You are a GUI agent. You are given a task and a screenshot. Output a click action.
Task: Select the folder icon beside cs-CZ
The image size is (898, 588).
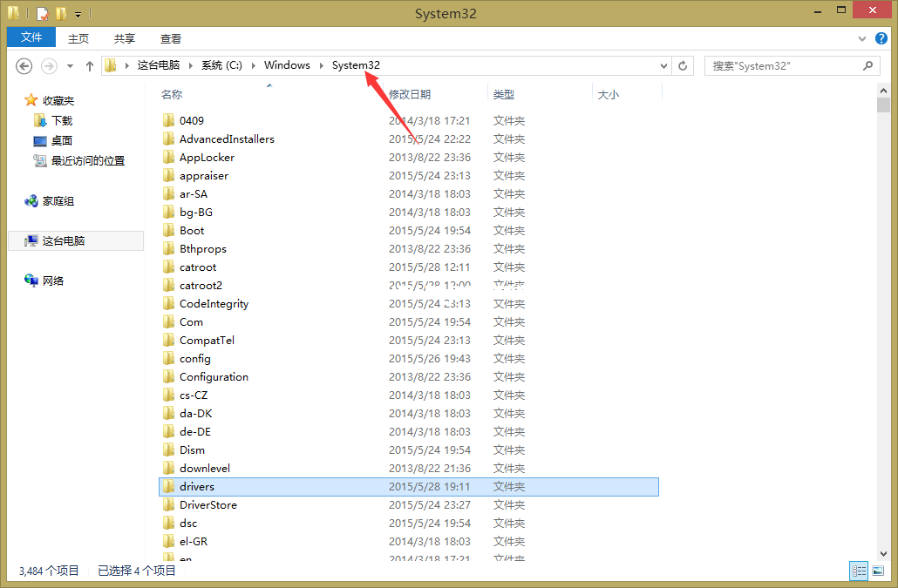[x=168, y=395]
